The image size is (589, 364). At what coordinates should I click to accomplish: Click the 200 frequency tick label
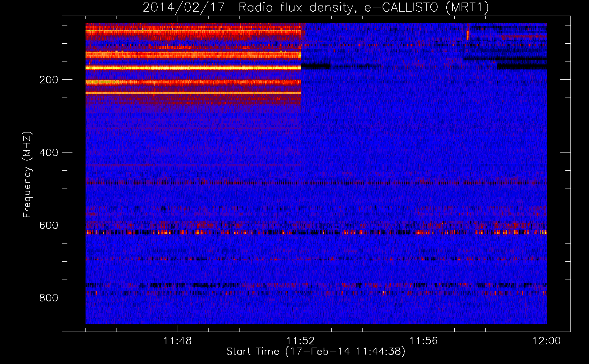click(49, 80)
